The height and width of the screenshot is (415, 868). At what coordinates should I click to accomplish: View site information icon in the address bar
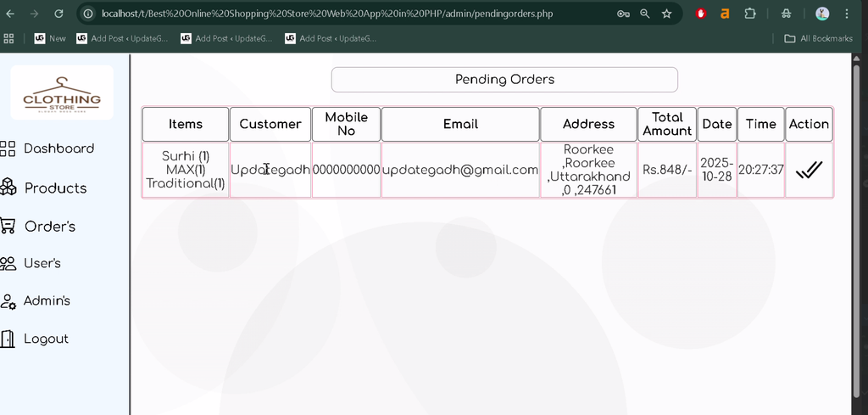87,14
